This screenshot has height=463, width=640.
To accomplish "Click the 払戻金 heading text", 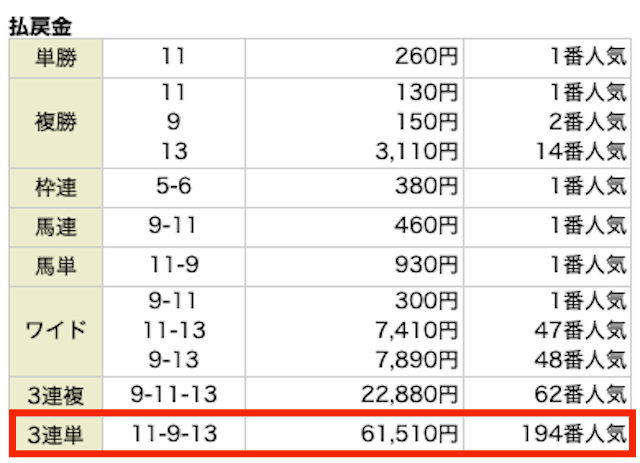I will pos(40,27).
